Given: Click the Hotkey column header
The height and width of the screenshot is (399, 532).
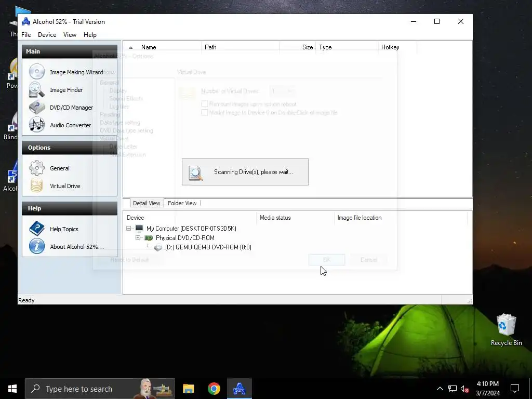Looking at the screenshot, I should (x=397, y=47).
